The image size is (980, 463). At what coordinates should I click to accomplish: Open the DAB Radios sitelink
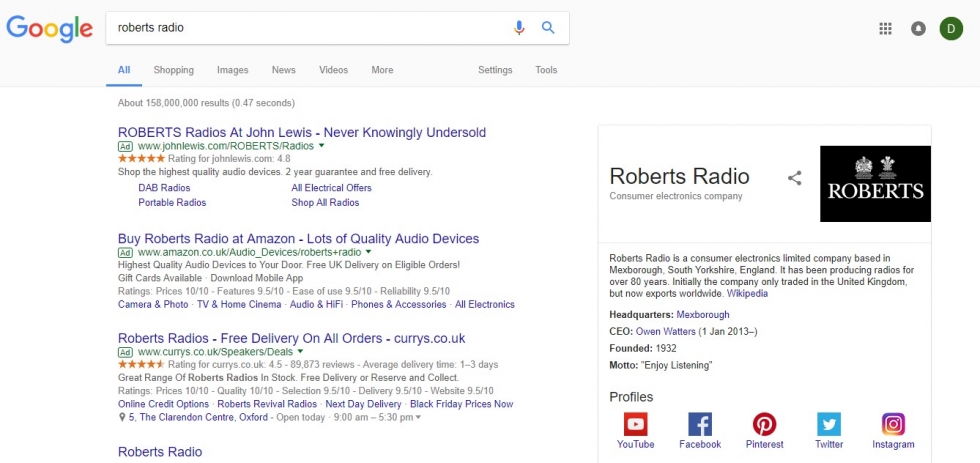point(164,187)
